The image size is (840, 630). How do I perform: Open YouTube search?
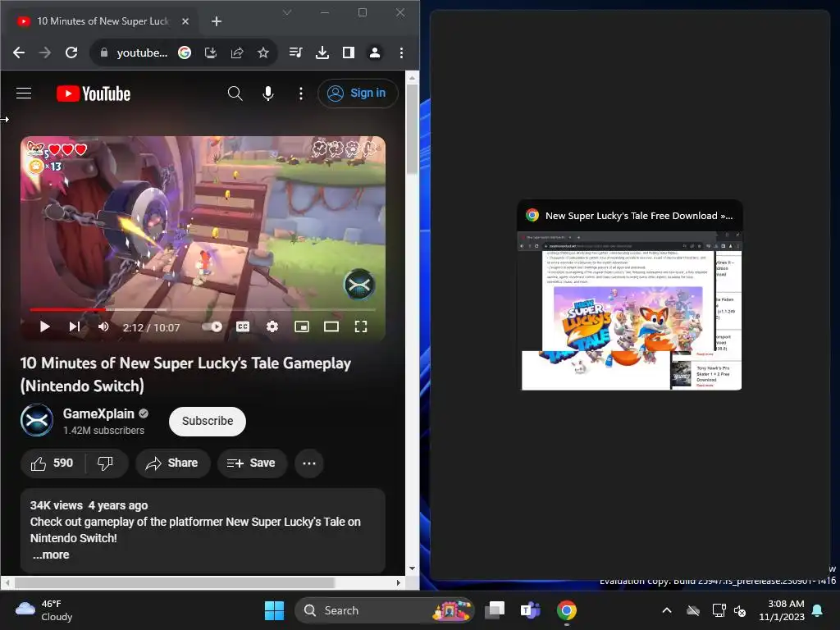(235, 94)
